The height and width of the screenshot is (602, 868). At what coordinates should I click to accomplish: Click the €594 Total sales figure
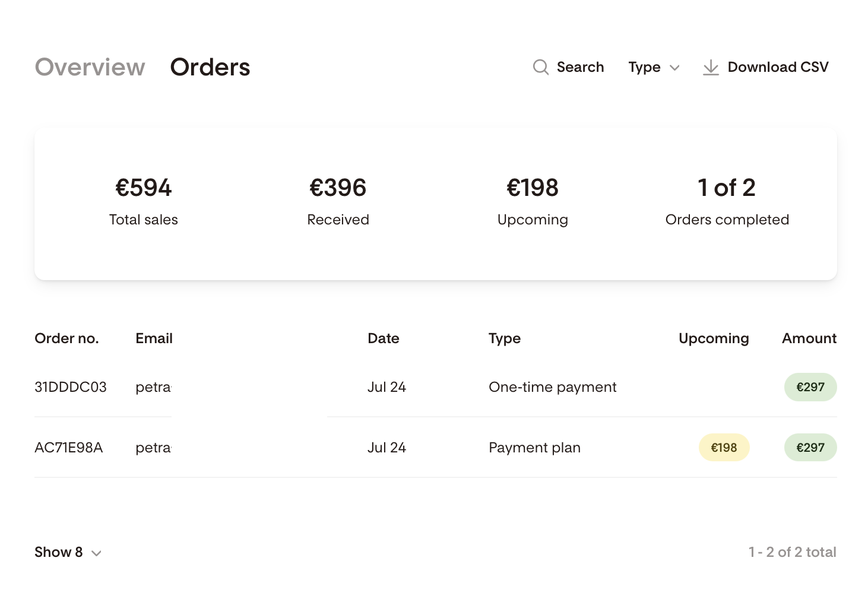pos(144,188)
